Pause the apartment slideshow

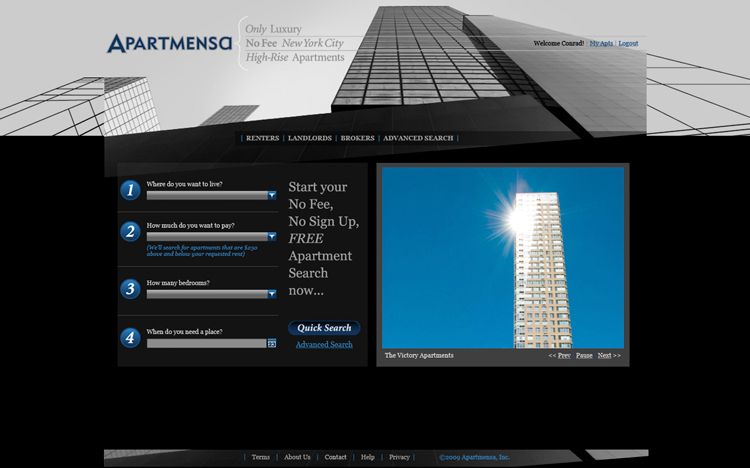pos(584,356)
